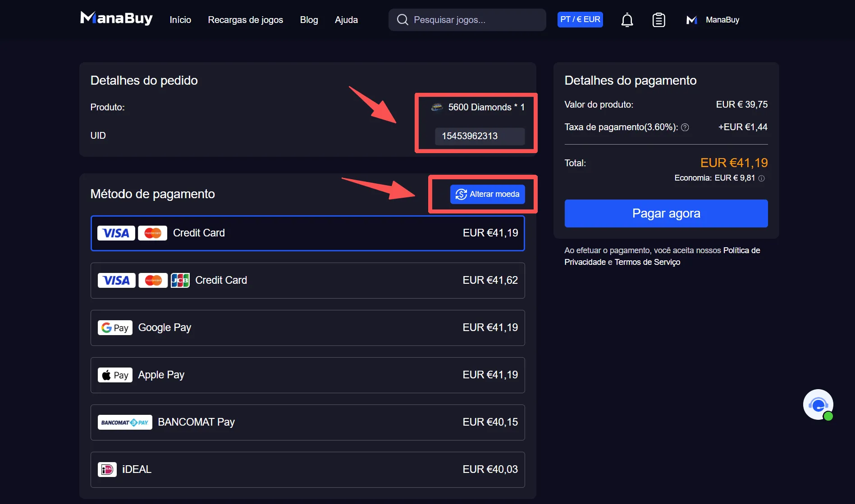855x504 pixels.
Task: Click the iDEAL price EUR €40,03
Action: (490, 469)
